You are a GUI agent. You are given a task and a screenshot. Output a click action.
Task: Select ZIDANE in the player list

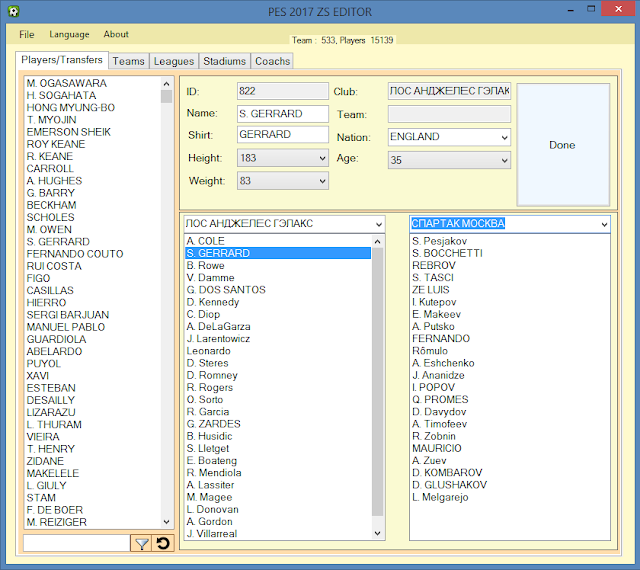(x=45, y=461)
